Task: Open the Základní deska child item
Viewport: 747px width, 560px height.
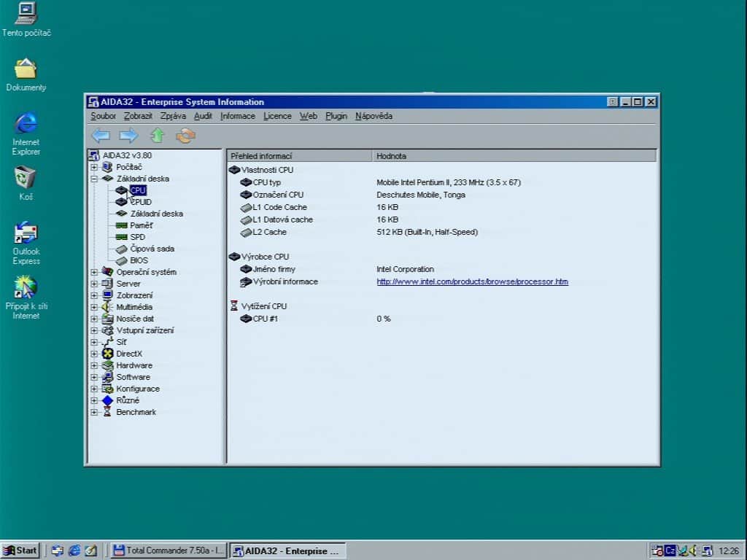Action: click(x=156, y=214)
